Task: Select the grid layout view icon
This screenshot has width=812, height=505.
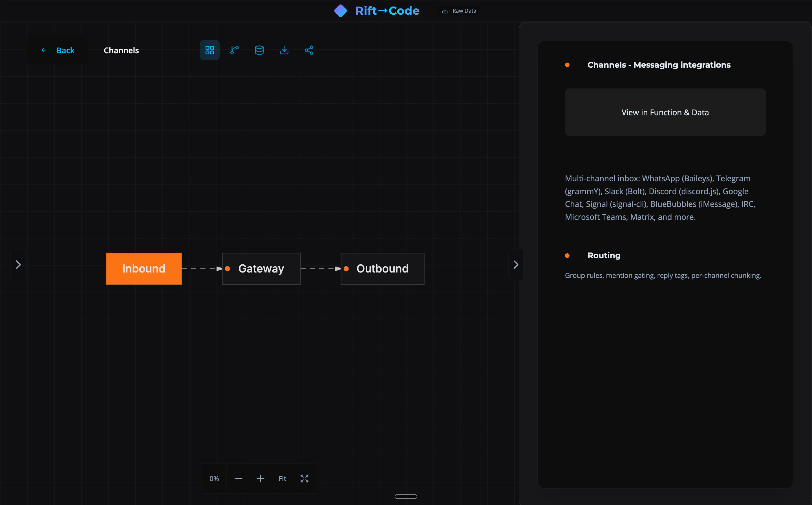Action: click(209, 50)
